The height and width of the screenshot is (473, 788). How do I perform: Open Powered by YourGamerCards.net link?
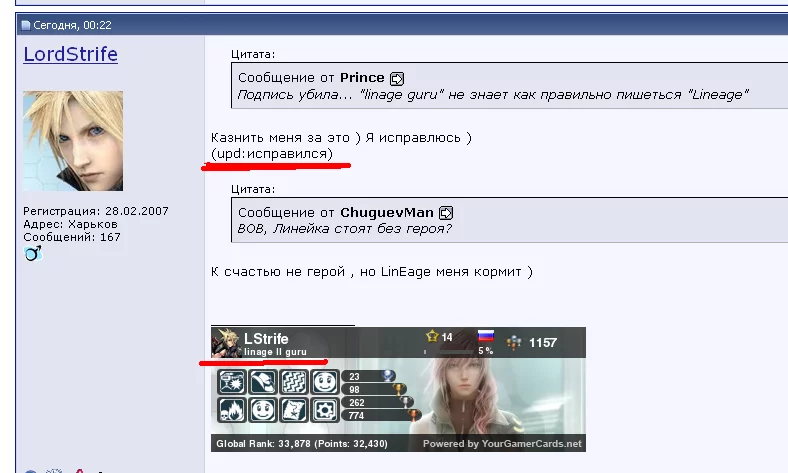click(502, 444)
